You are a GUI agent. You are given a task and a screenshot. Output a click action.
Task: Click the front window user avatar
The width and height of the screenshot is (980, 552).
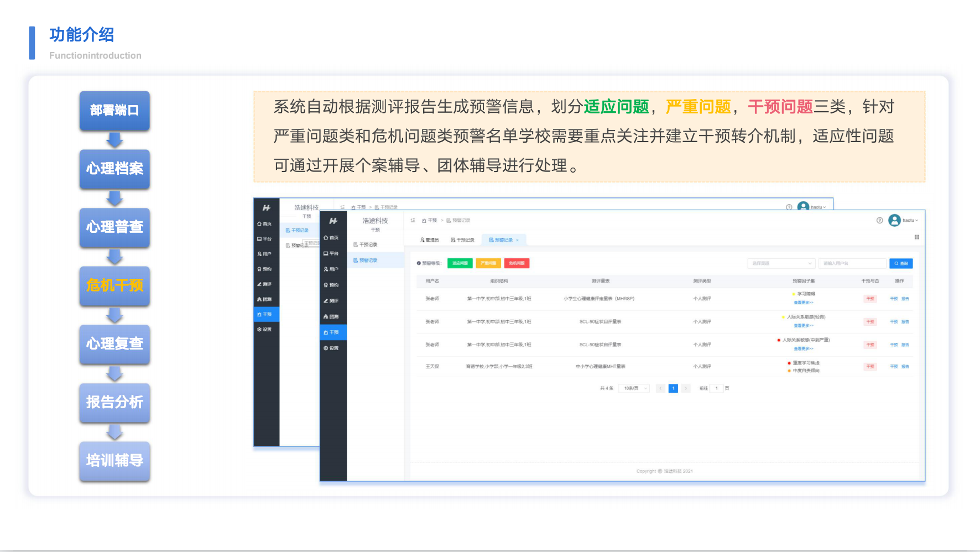click(x=894, y=220)
